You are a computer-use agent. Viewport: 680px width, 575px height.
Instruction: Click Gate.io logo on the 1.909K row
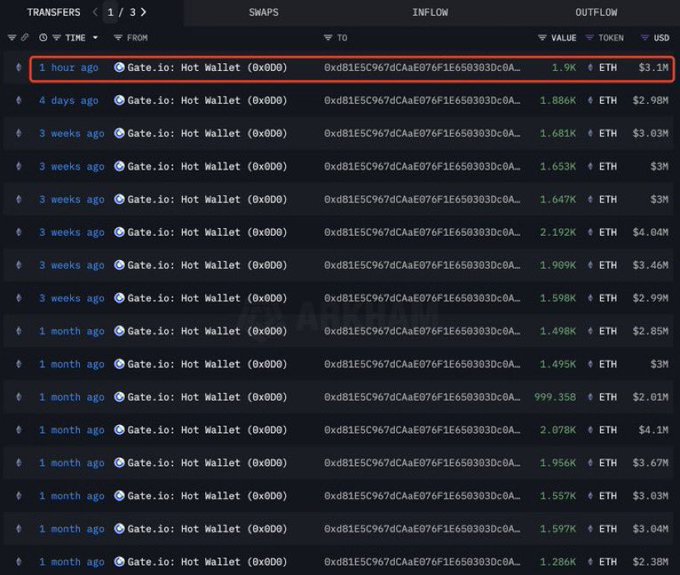pyautogui.click(x=119, y=265)
